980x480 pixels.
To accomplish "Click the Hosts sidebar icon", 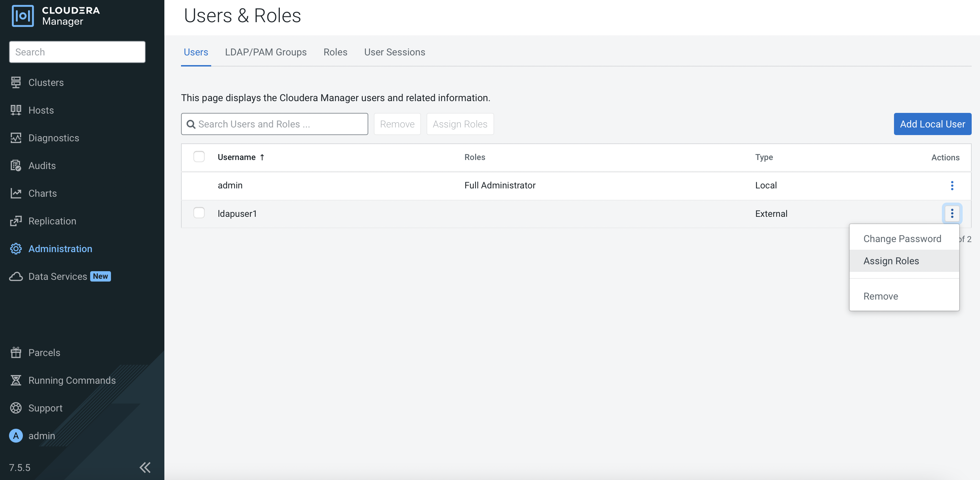I will [16, 110].
